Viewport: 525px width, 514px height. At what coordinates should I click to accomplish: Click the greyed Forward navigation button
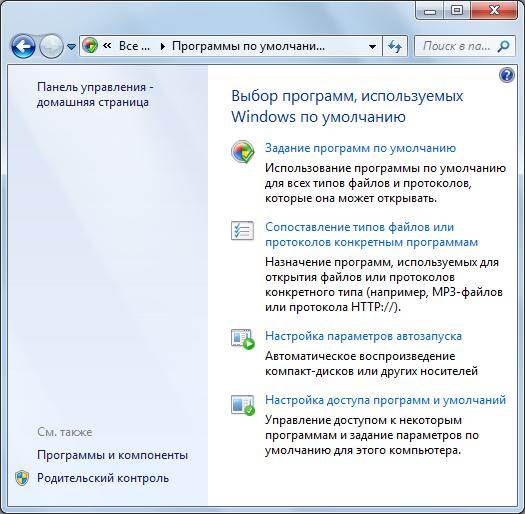coord(51,46)
